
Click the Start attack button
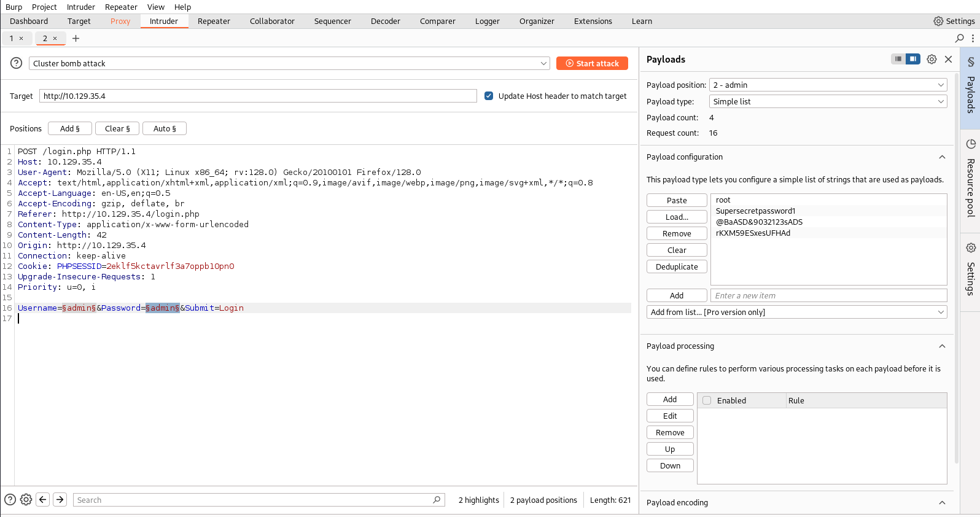click(x=592, y=63)
